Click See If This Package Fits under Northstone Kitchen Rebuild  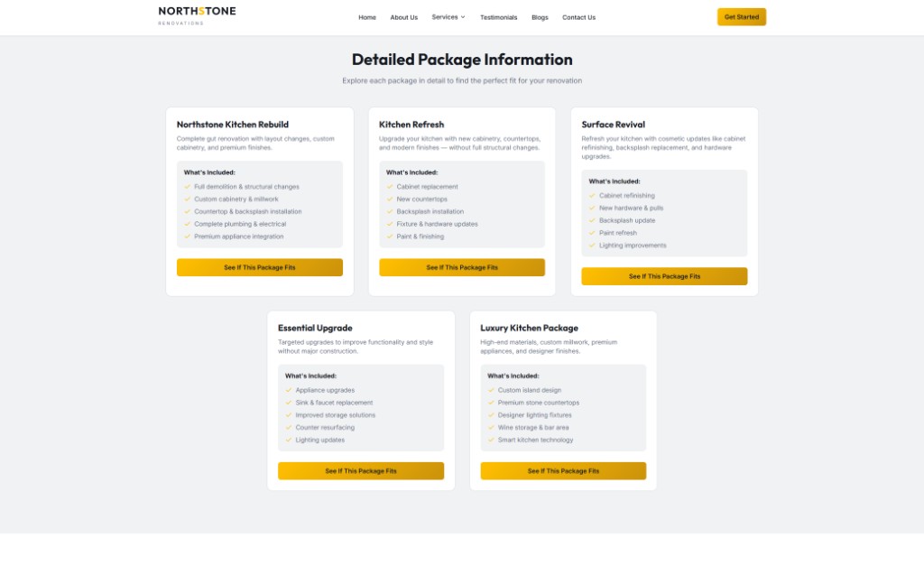coord(259,267)
